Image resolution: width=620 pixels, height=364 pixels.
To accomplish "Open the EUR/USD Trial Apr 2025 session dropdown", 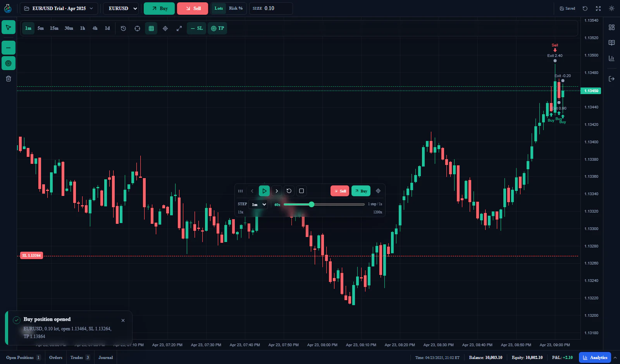I will coord(59,9).
